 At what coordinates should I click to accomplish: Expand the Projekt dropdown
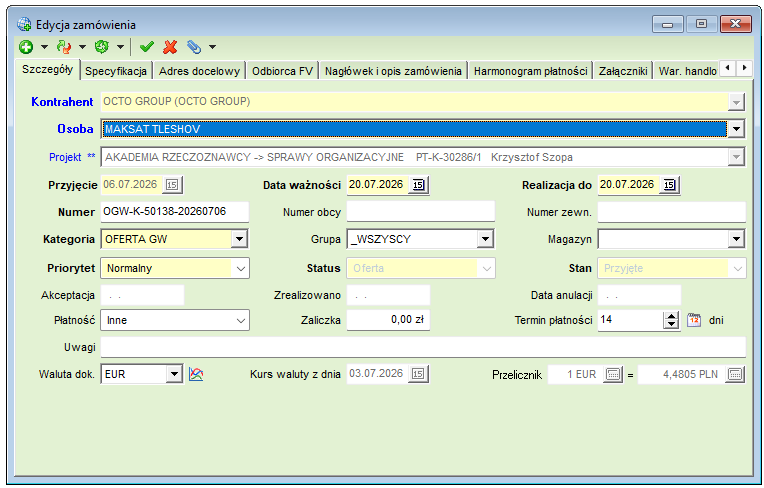736,157
